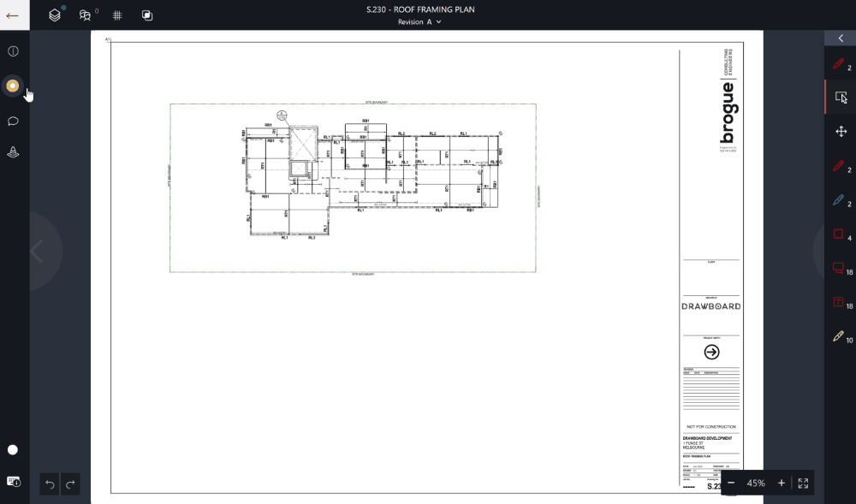This screenshot has width=856, height=504.
Task: Zoom in with the plus button
Action: pyautogui.click(x=779, y=483)
